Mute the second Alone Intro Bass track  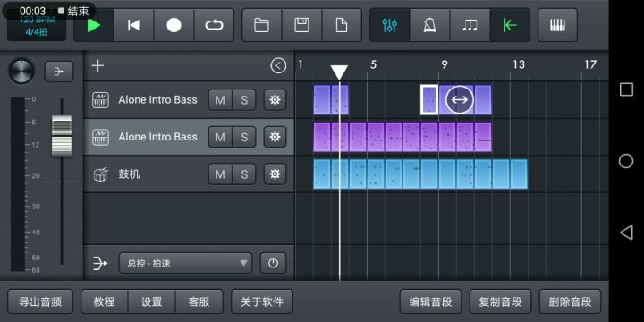pyautogui.click(x=220, y=137)
